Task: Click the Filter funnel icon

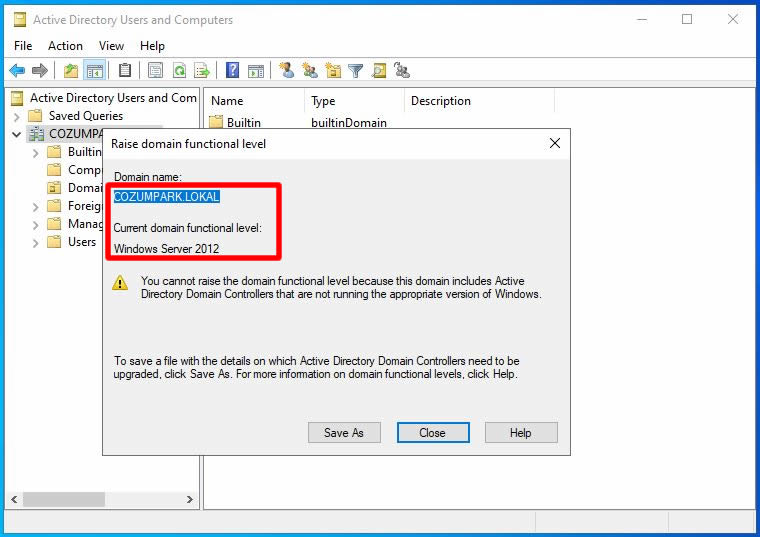Action: coord(355,70)
